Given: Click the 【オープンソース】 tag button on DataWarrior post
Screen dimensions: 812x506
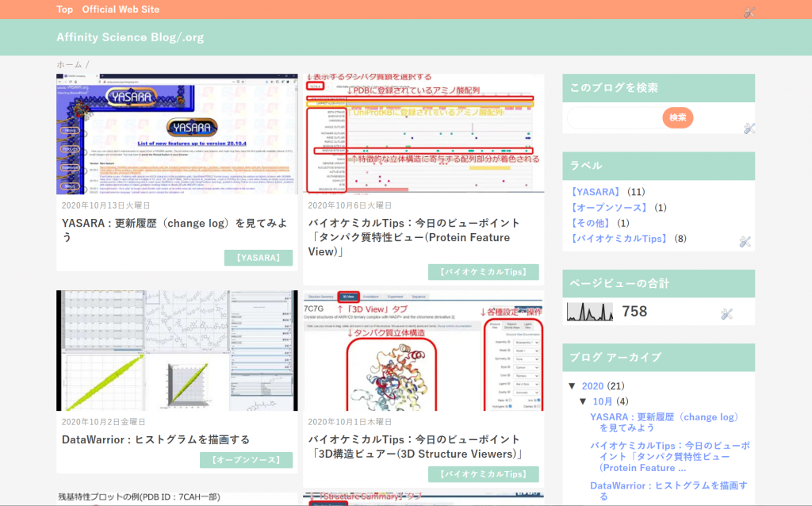Looking at the screenshot, I should click(x=246, y=460).
